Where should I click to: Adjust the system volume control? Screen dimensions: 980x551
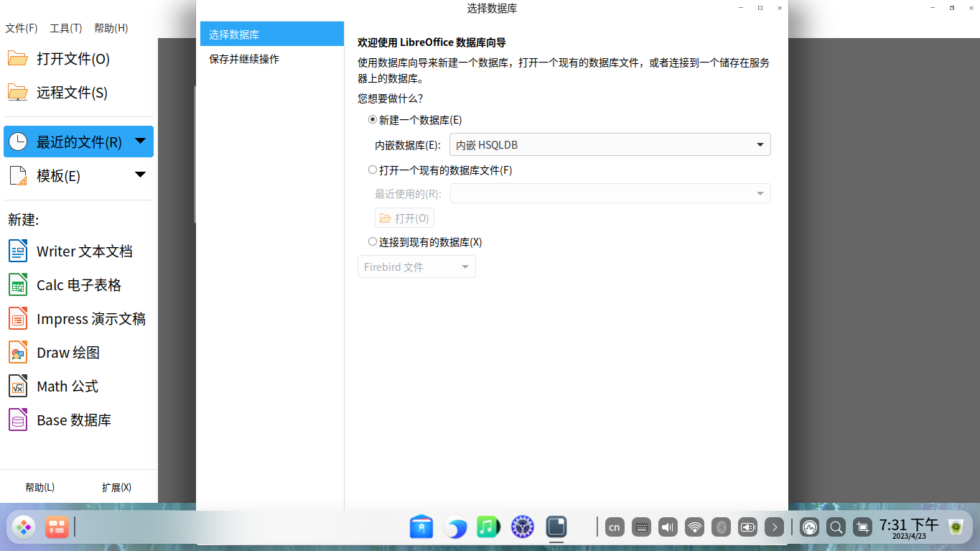667,527
